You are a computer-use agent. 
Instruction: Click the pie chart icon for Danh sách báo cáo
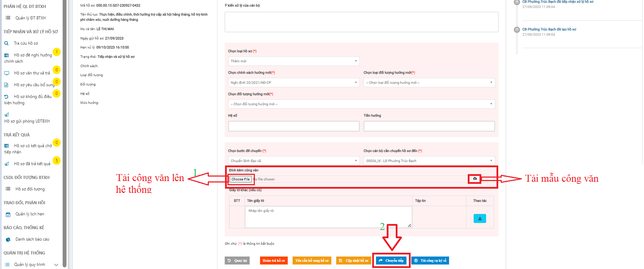click(x=8, y=240)
